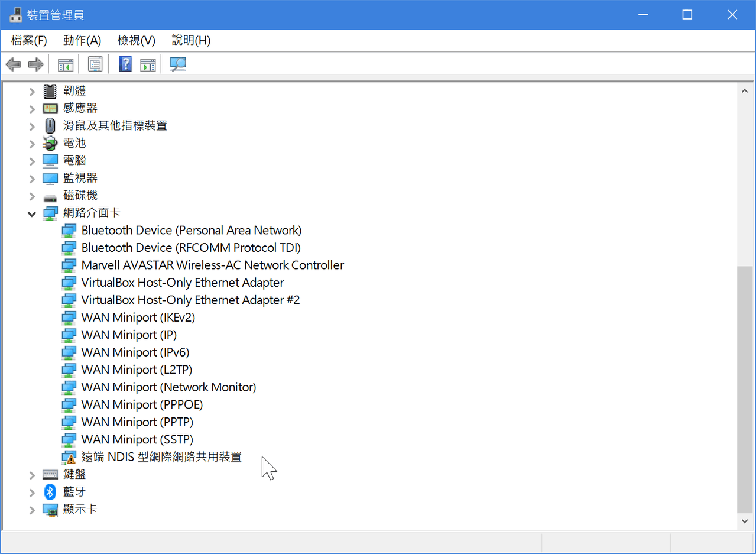
Task: Open the 檢視(V) menu
Action: point(136,40)
